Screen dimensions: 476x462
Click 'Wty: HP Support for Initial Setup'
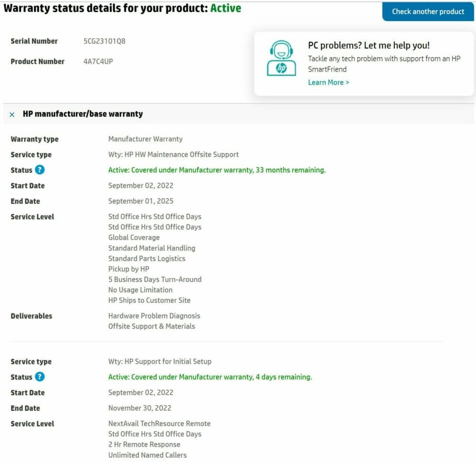pyautogui.click(x=159, y=361)
